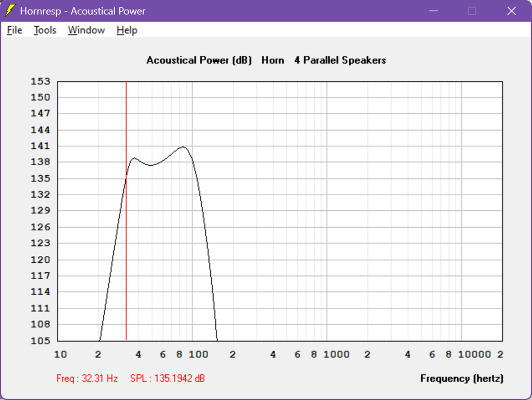Close the Acoustical Power window
The height and width of the screenshot is (400, 532).
(x=512, y=11)
